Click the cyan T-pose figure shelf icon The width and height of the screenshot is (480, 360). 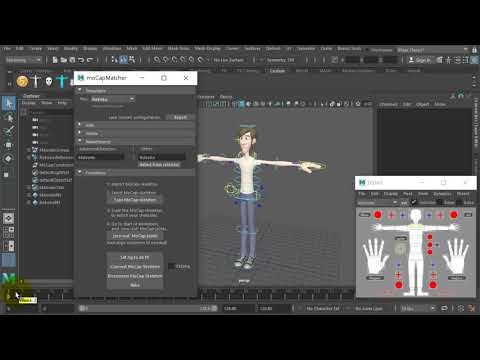point(62,81)
